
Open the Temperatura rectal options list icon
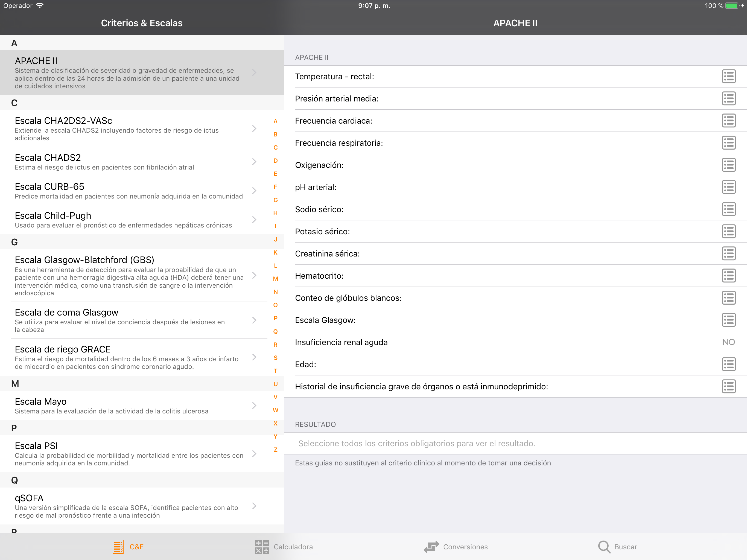728,76
